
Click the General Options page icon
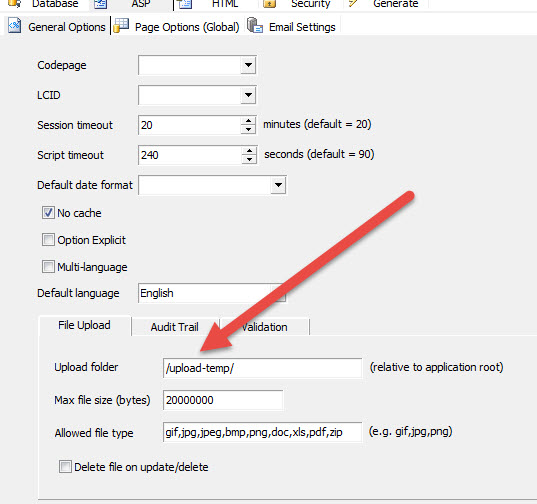tap(14, 26)
